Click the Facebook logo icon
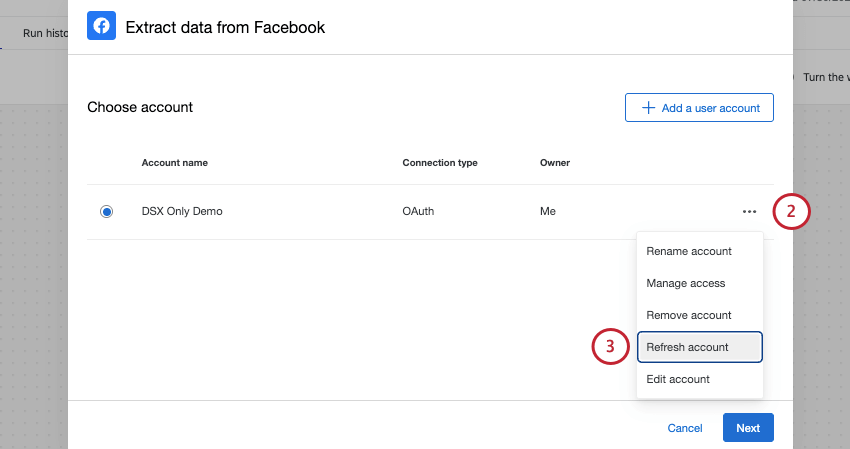 click(x=101, y=27)
